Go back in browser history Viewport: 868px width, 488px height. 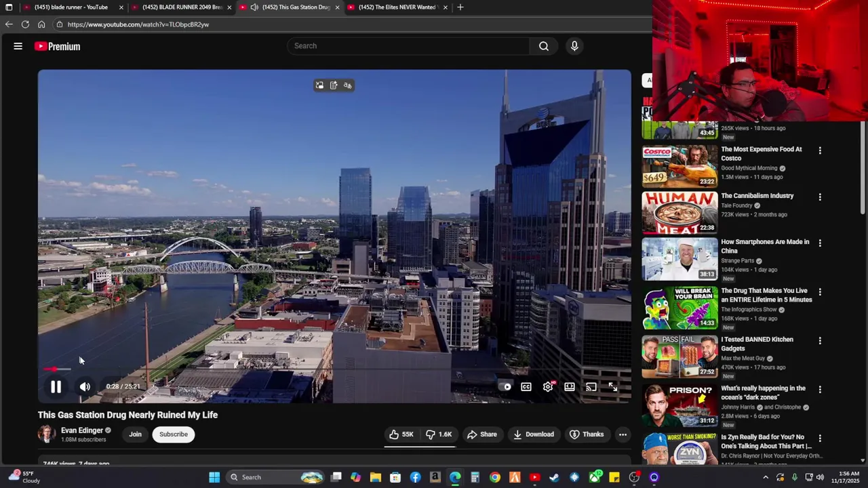pos(9,24)
